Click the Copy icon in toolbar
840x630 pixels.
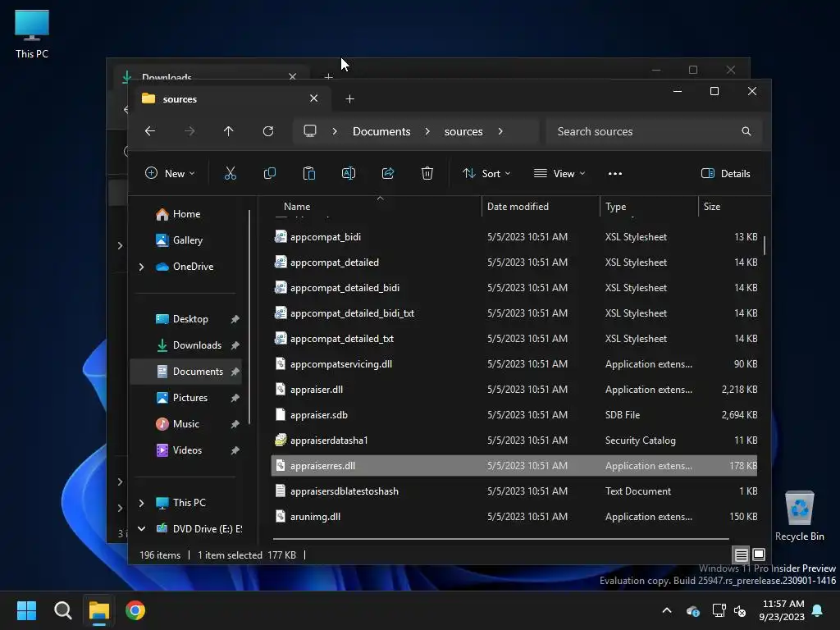(269, 174)
